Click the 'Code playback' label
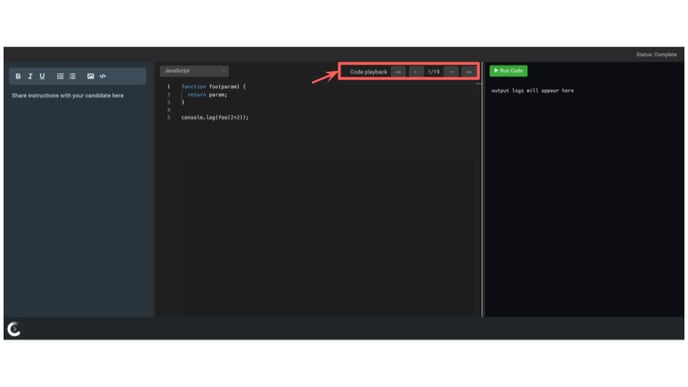The height and width of the screenshot is (387, 688). pos(369,72)
